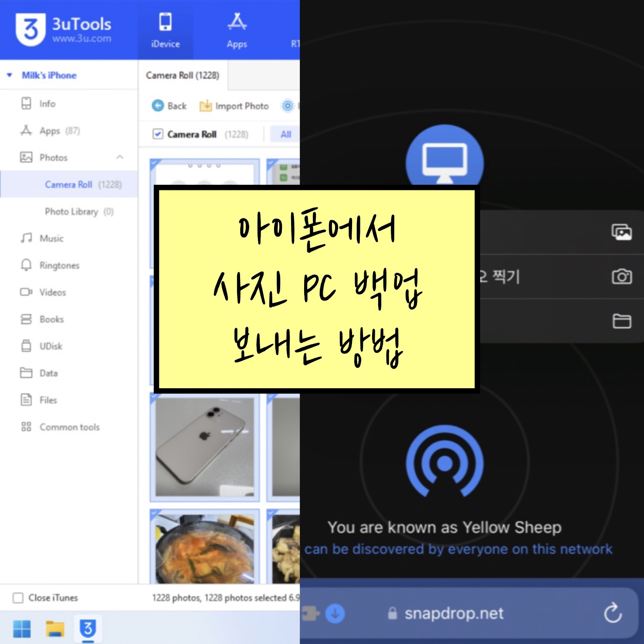Viewport: 644px width, 644px height.
Task: Uncheck the Camera Roll checkbox
Action: coord(158,134)
